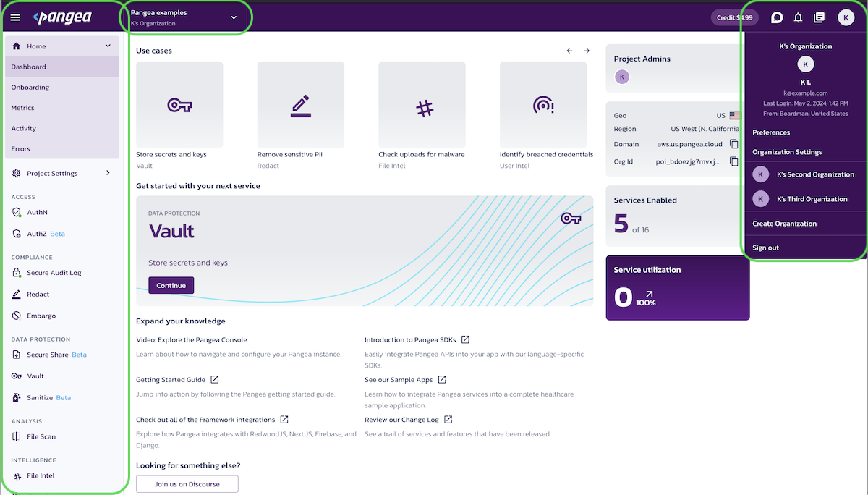Click the k@example.com email text

tap(805, 93)
